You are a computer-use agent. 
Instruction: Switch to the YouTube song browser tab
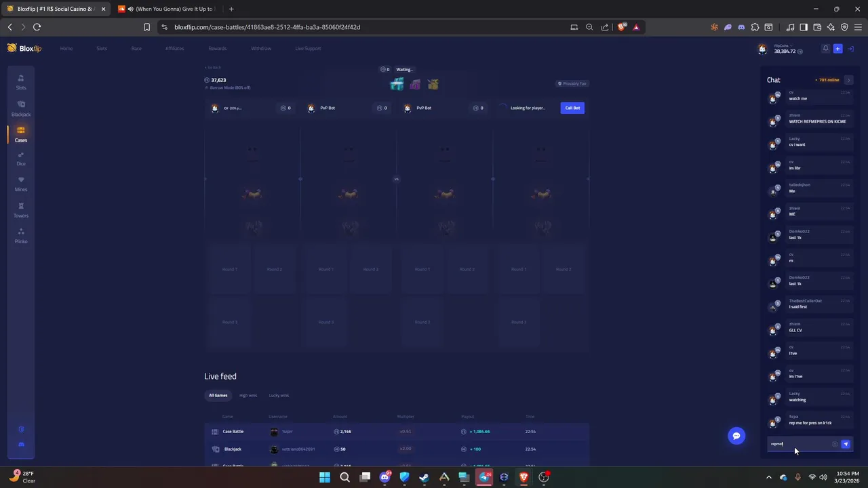tap(166, 9)
